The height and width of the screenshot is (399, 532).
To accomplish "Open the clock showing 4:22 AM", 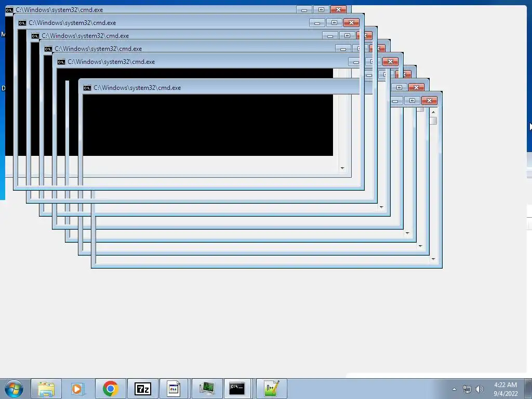I will [505, 389].
